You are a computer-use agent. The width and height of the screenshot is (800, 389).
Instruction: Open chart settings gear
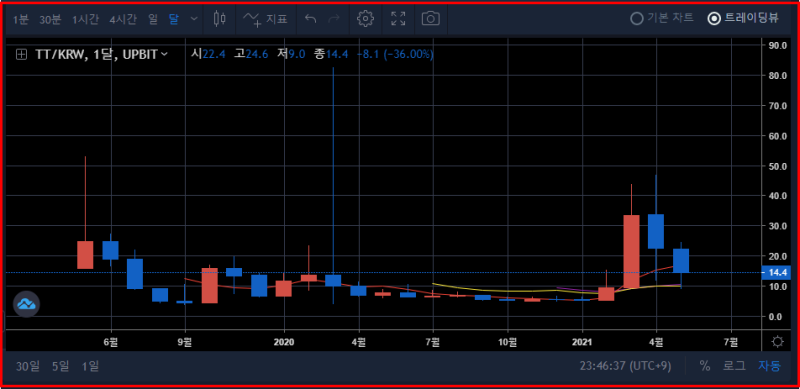365,19
